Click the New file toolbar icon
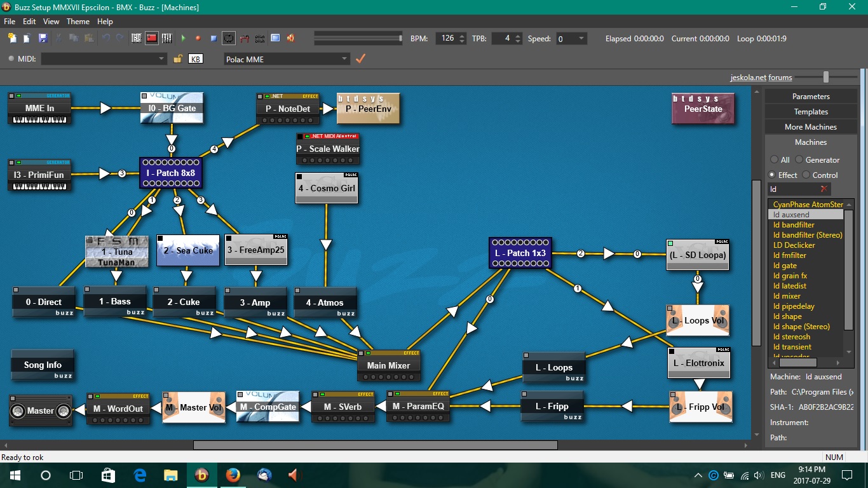 (x=12, y=38)
